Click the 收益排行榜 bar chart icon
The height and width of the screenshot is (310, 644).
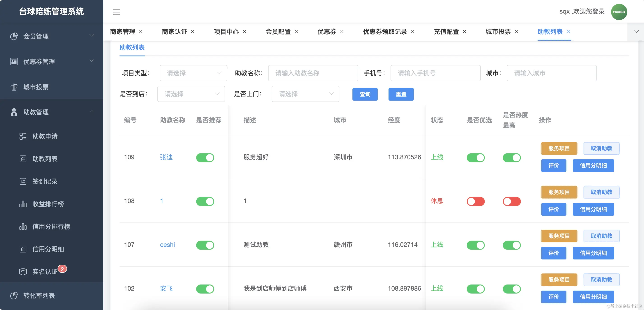[23, 204]
